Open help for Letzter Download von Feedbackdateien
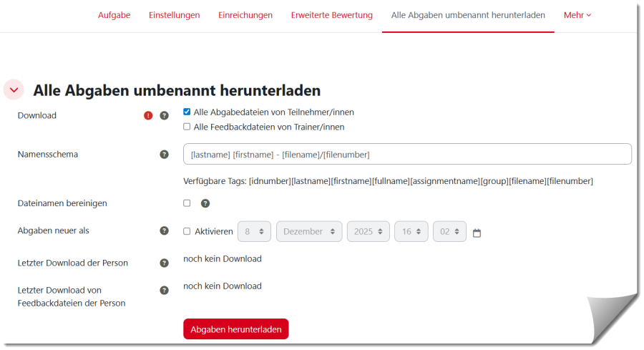This screenshot has width=644, height=350. [x=164, y=290]
